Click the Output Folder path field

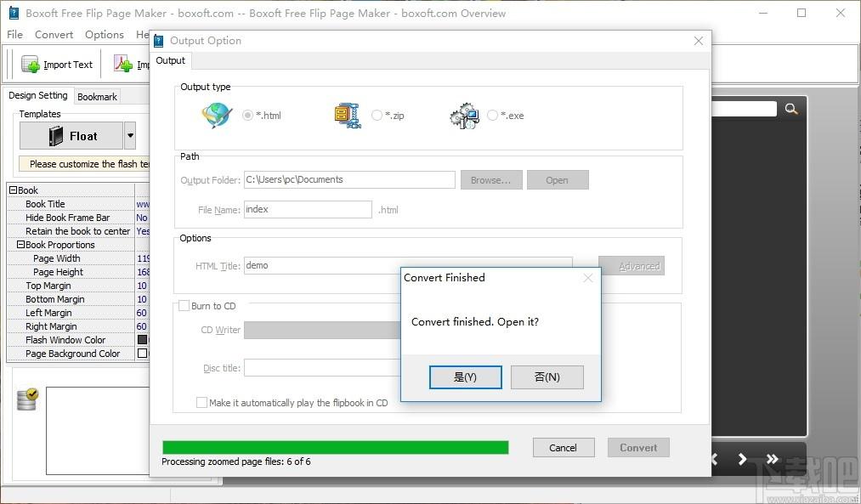pyautogui.click(x=349, y=179)
